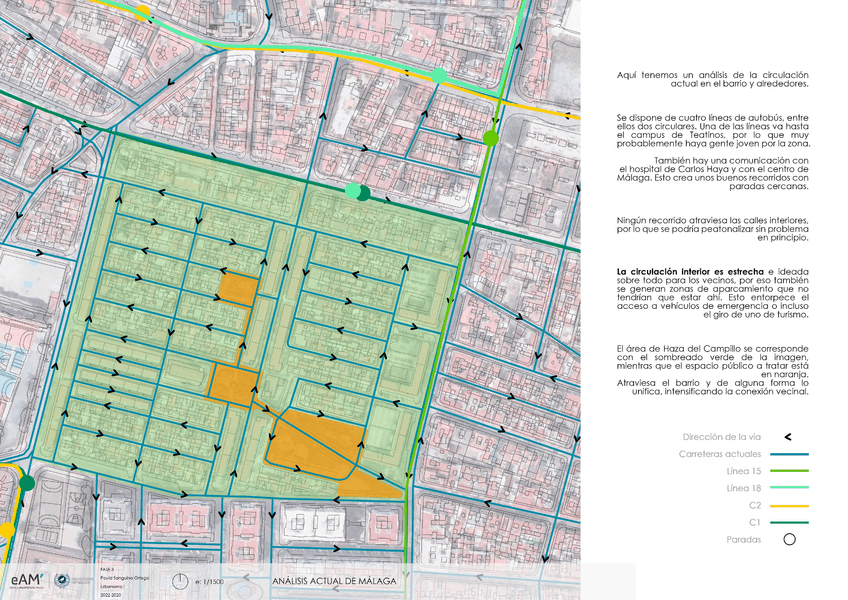Click the C2 yellow legend line
The width and height of the screenshot is (848, 600).
click(x=788, y=505)
